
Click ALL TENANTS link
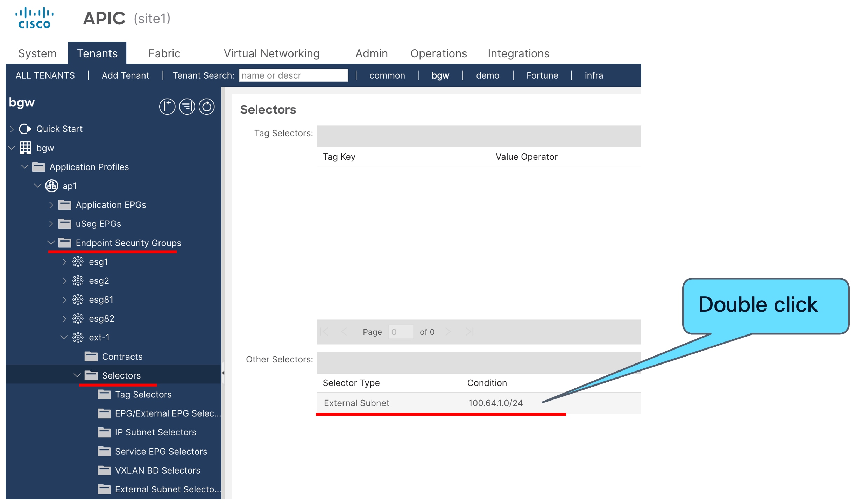click(x=45, y=75)
